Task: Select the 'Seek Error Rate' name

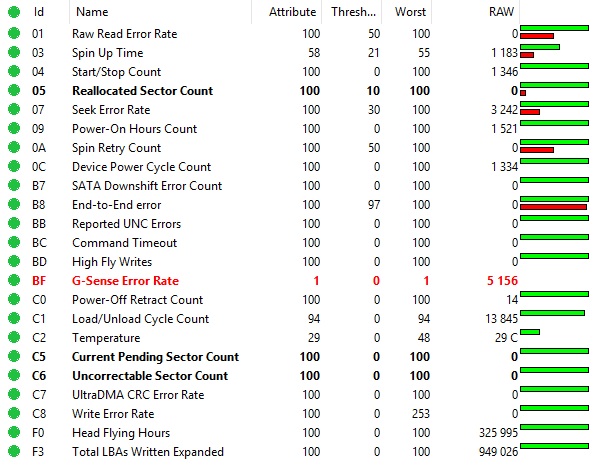Action: pyautogui.click(x=111, y=110)
